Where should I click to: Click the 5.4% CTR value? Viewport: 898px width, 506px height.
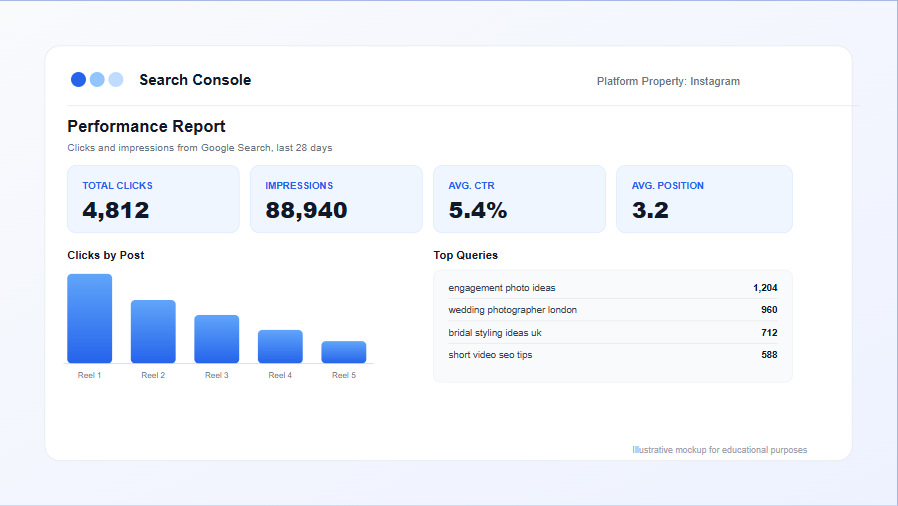(478, 210)
